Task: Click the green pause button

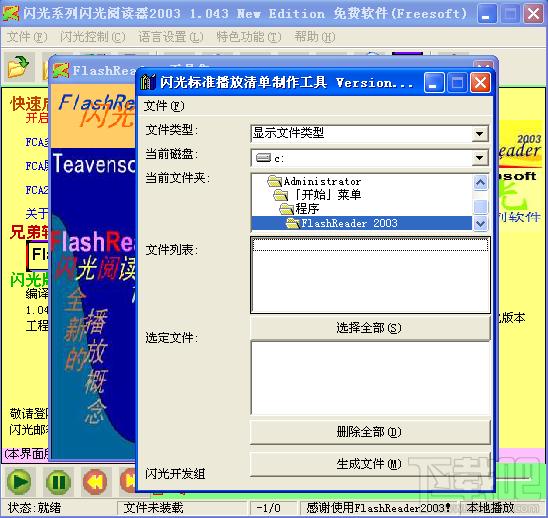Action: click(x=58, y=482)
